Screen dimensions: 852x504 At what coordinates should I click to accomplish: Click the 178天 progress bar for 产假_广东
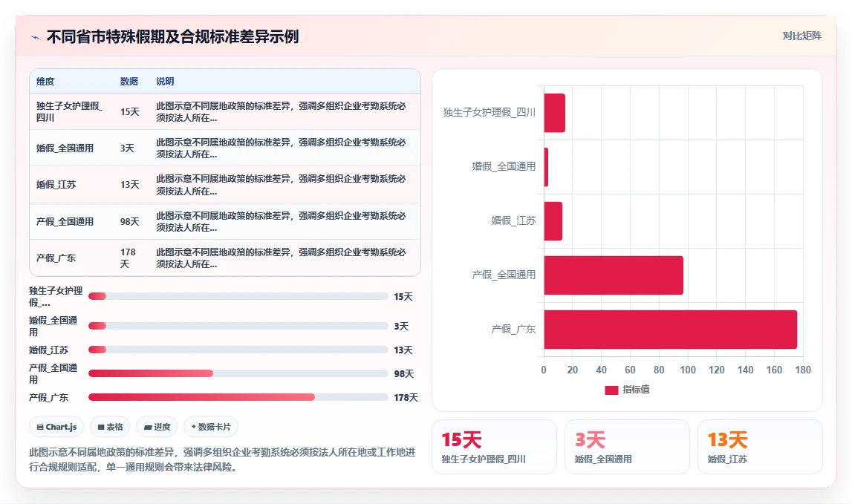(x=238, y=398)
